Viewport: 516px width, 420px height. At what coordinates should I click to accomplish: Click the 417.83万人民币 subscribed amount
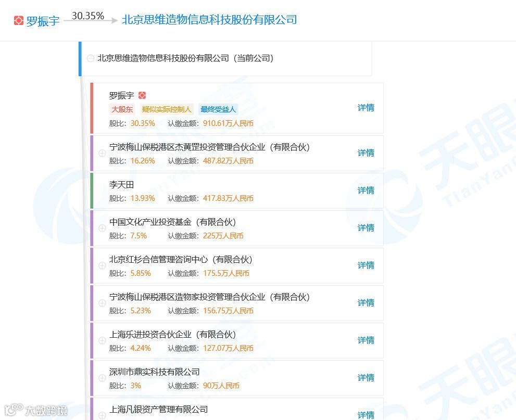point(228,198)
